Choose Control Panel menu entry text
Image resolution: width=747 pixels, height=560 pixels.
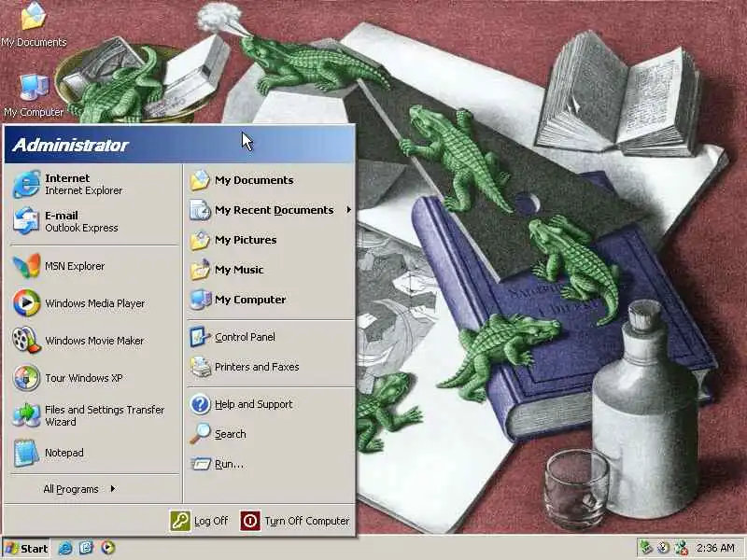pos(245,337)
